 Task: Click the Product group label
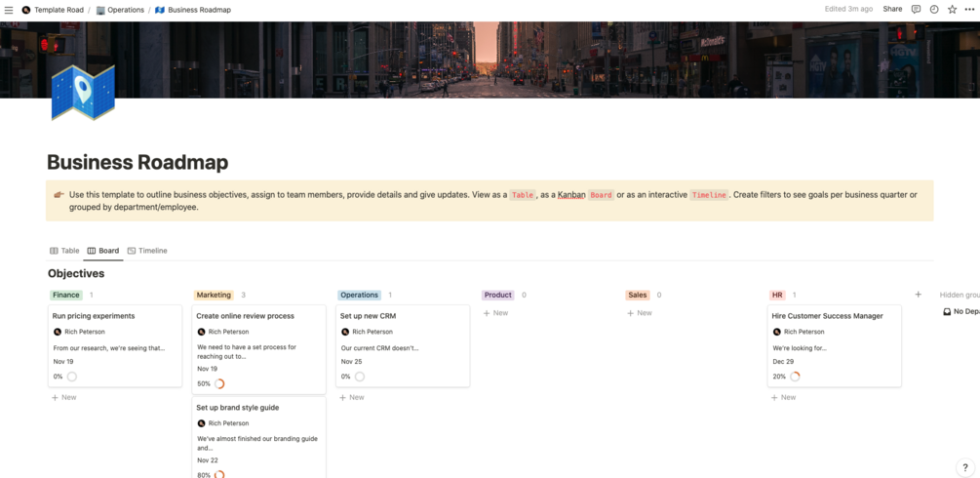(x=498, y=295)
